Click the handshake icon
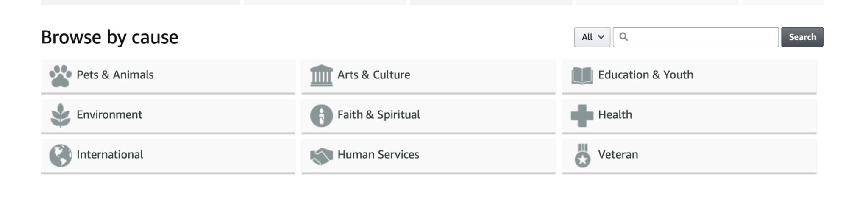This screenshot has height=206, width=868. pos(321,156)
